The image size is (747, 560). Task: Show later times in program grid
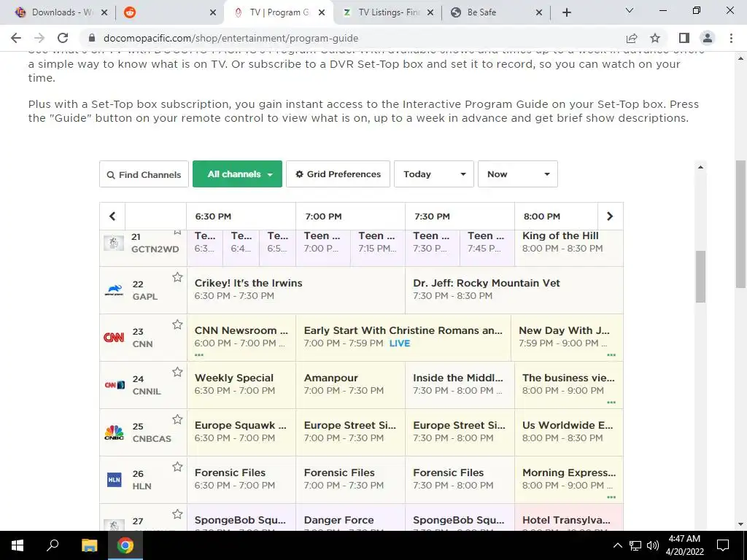[x=610, y=216]
